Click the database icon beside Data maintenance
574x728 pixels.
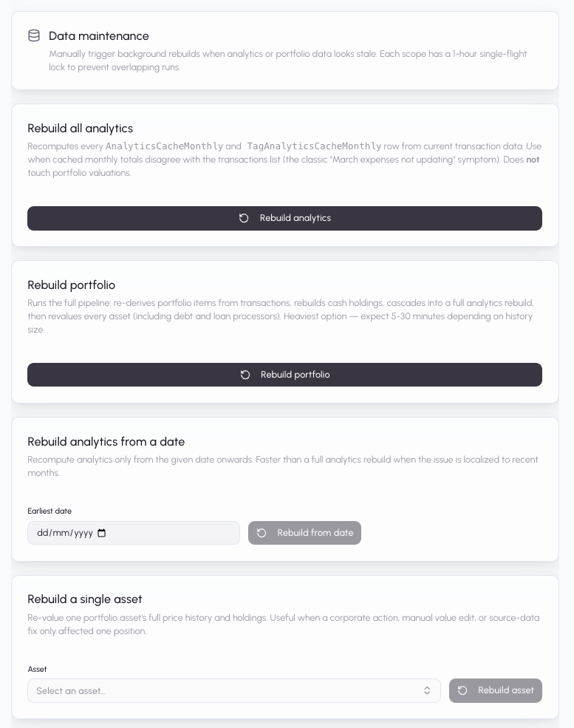(x=34, y=35)
